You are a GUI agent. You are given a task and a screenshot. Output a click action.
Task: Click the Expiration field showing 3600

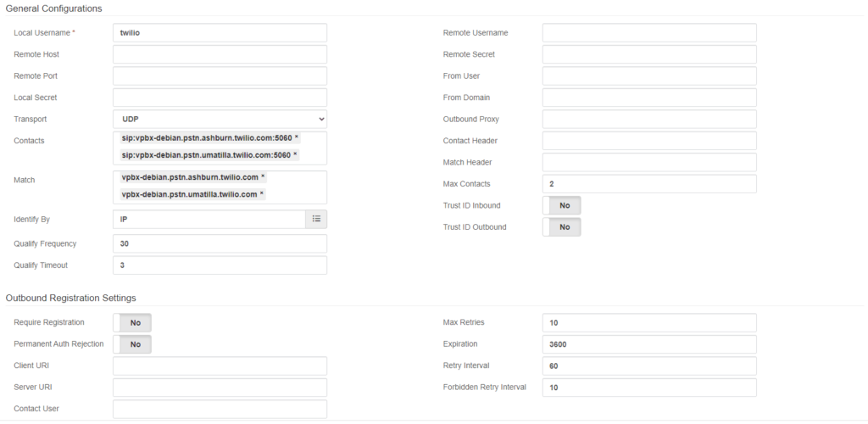(x=649, y=344)
